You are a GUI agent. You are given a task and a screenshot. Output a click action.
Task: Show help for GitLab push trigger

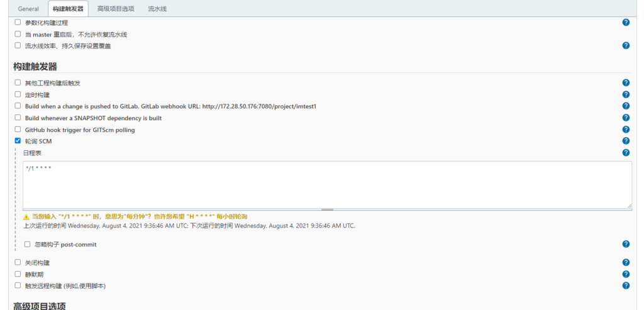click(626, 106)
